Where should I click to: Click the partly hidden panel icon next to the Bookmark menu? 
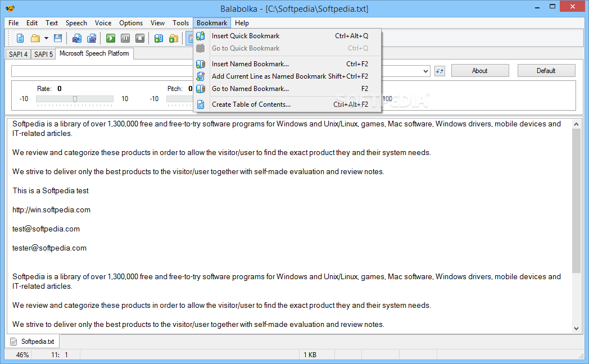(x=190, y=38)
